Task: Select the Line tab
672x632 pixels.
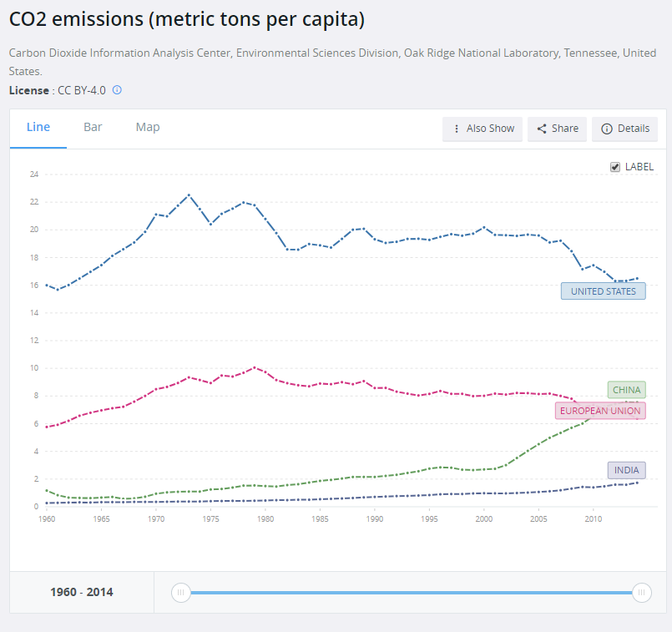Action: pos(38,127)
